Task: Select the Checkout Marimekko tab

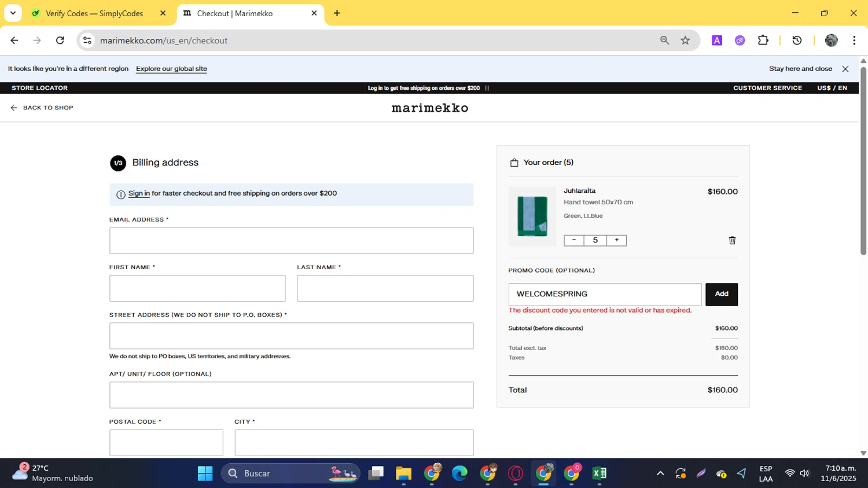Action: [x=250, y=13]
